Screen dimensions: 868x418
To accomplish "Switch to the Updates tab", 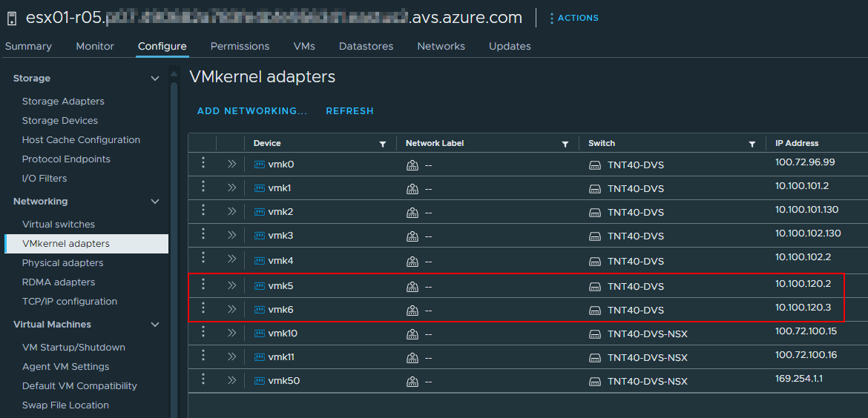I will pyautogui.click(x=509, y=47).
